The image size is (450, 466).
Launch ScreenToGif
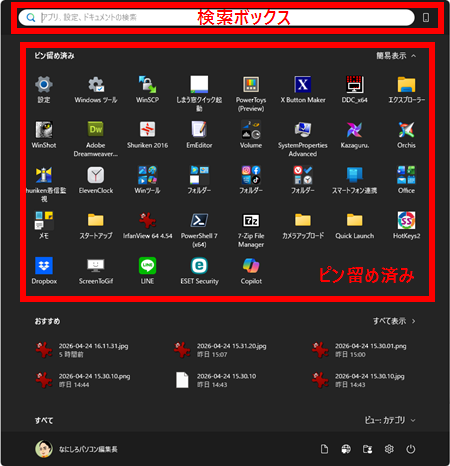click(96, 271)
